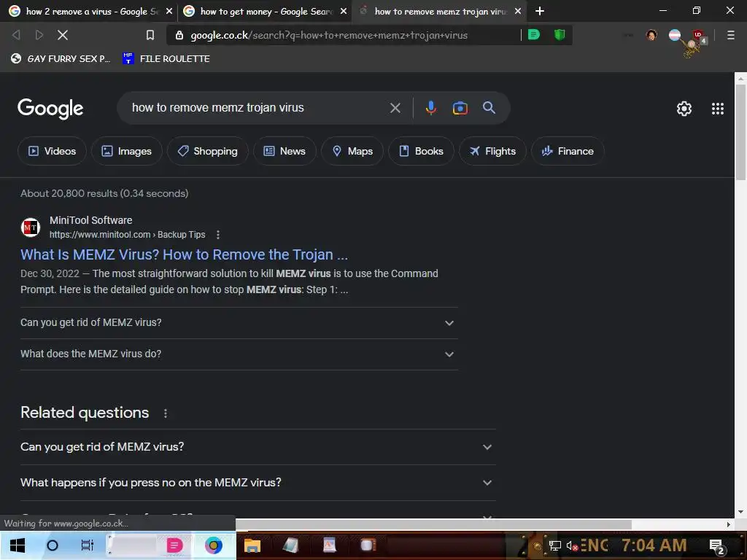
Task: Click the muted volume tray icon
Action: (x=572, y=545)
